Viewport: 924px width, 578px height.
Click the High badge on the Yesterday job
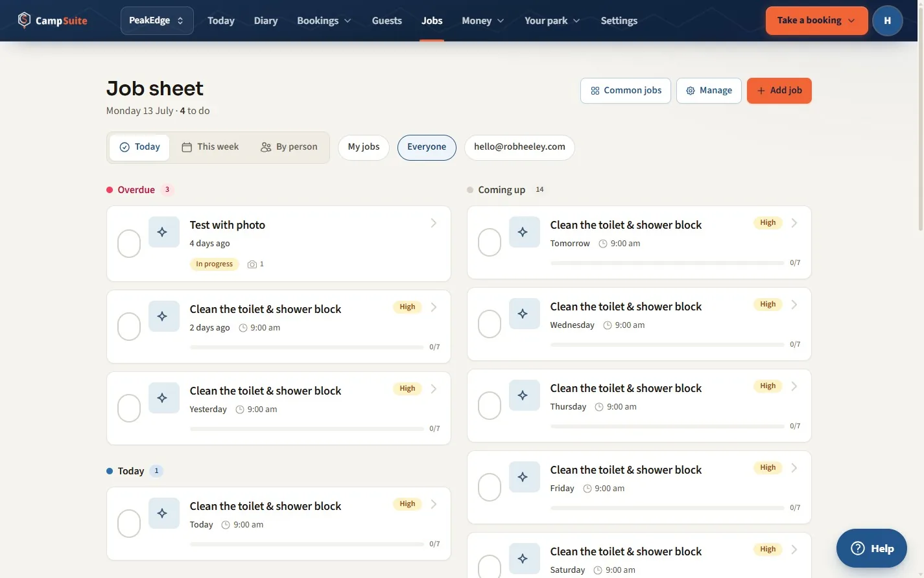coord(407,389)
